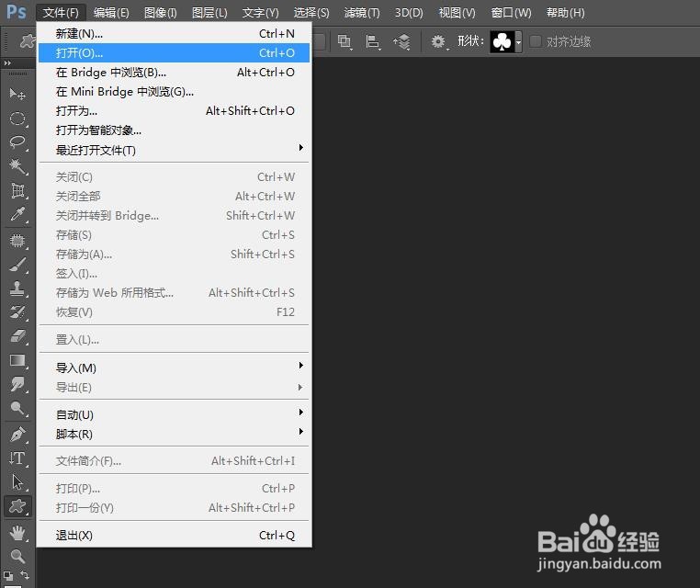Expand the toolbox panel double-arrow
The width and height of the screenshot is (700, 588).
pyautogui.click(x=7, y=63)
